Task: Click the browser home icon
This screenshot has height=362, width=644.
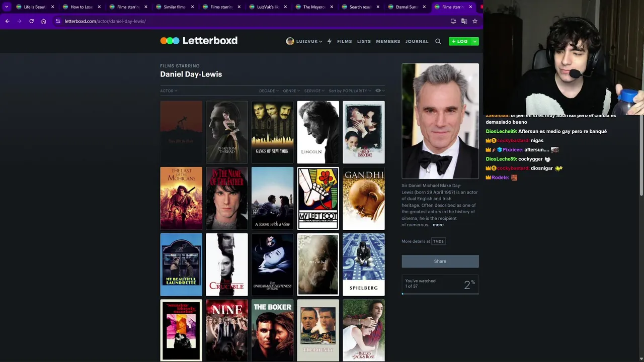Action: 43,21
